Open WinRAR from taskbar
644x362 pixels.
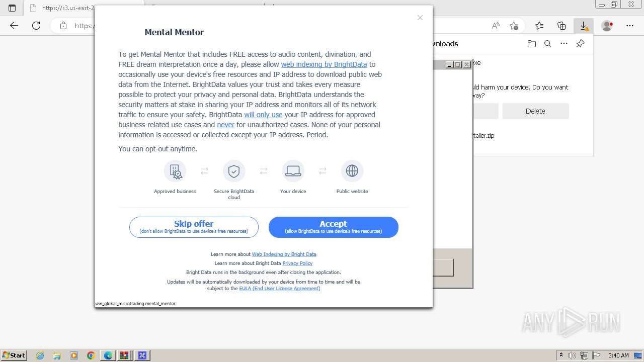[125, 355]
